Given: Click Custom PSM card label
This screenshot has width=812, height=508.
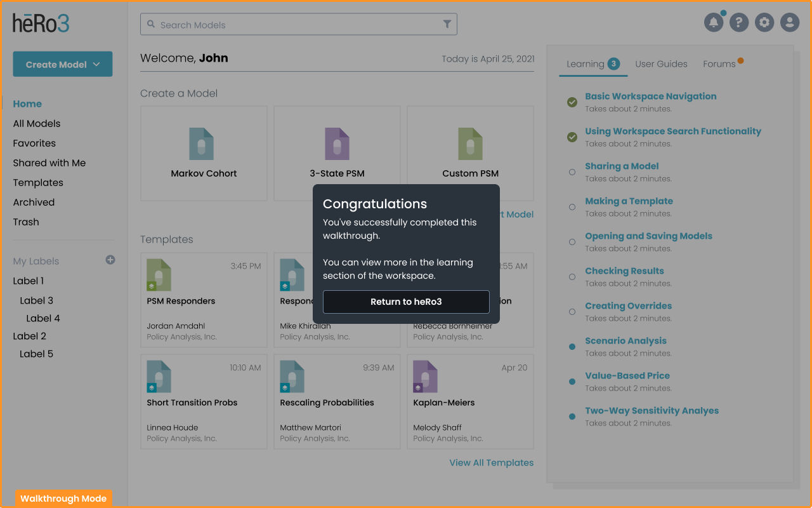Looking at the screenshot, I should pyautogui.click(x=470, y=173).
